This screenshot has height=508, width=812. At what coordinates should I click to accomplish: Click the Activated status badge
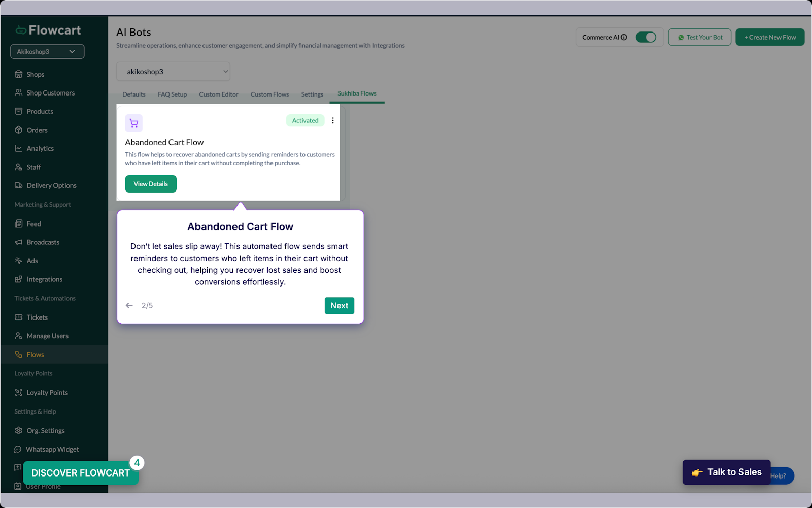pos(305,120)
